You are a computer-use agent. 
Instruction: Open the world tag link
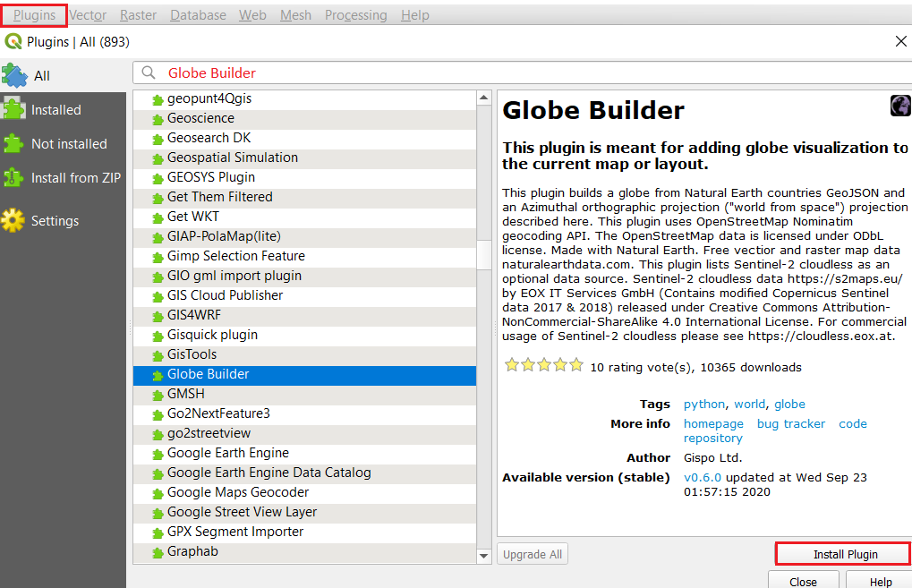750,405
